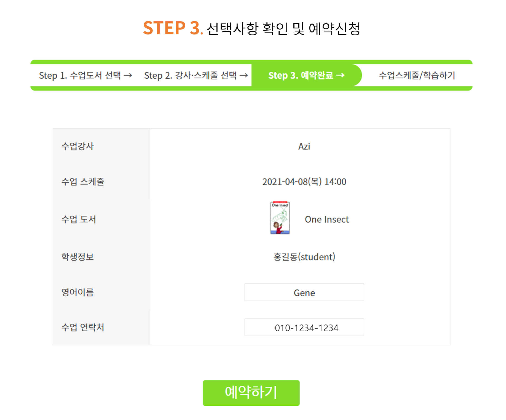The height and width of the screenshot is (420, 506).
Task: Click the One Insect book title
Action: pos(327,219)
